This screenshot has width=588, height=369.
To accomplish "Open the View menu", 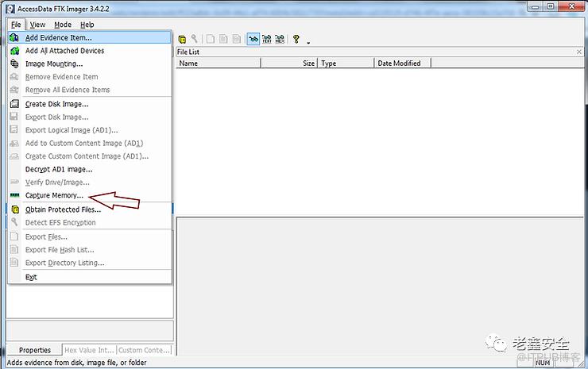I will [x=37, y=25].
